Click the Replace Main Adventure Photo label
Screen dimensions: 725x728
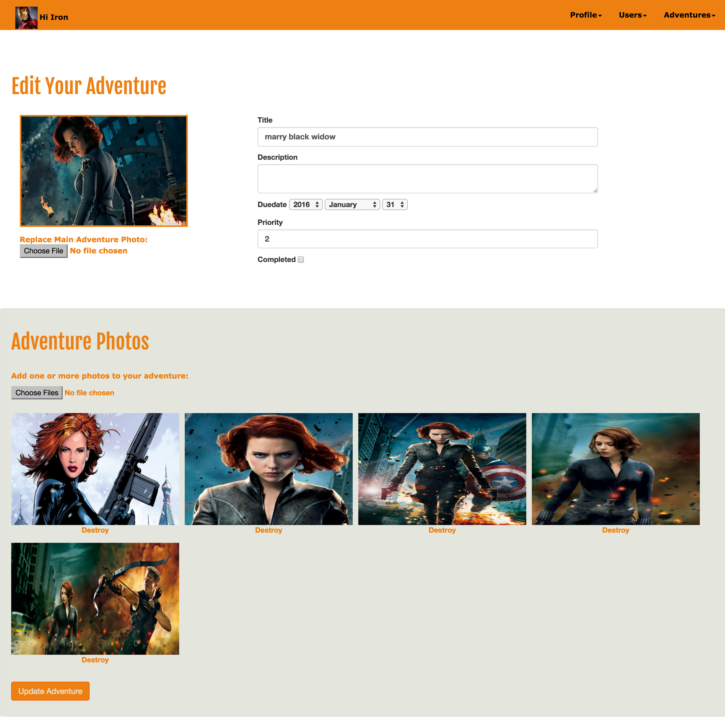(x=84, y=240)
